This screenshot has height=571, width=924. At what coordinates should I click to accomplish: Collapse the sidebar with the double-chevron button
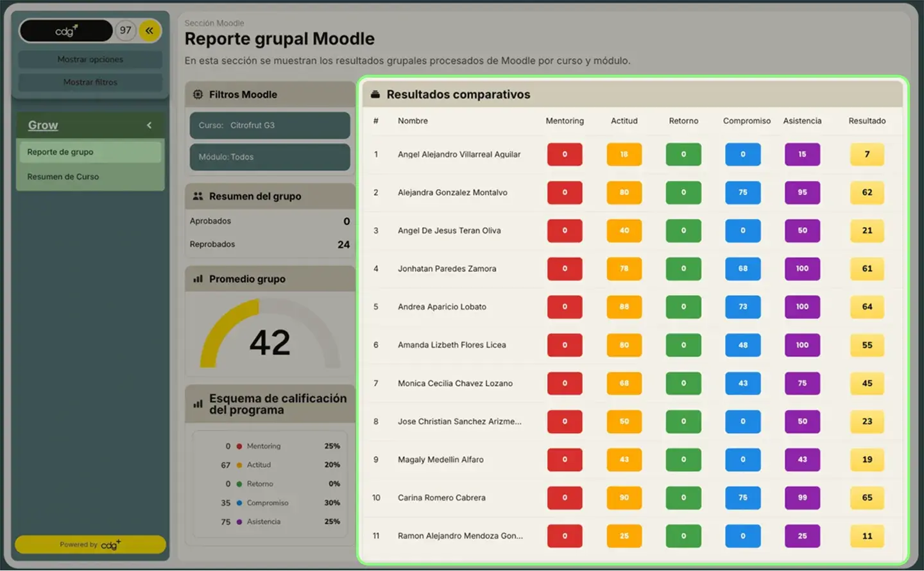[x=150, y=30]
